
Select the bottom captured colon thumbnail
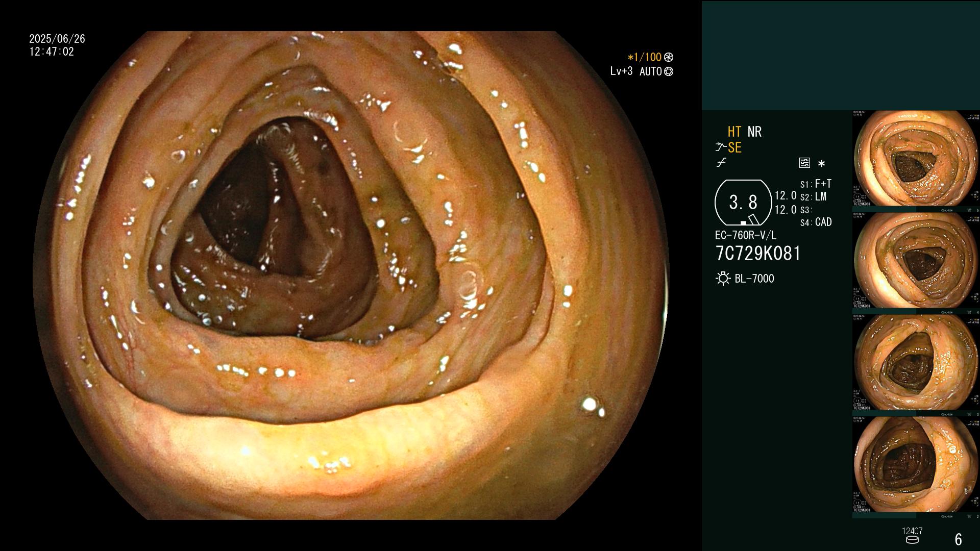coord(916,465)
